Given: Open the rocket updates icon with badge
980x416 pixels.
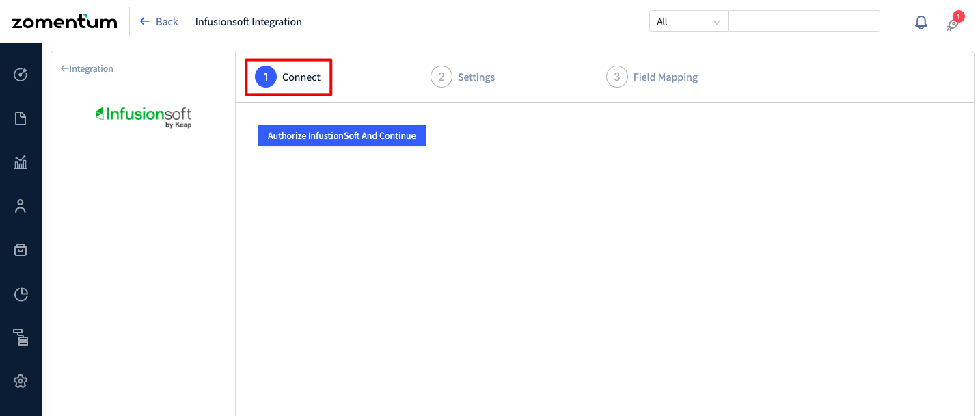Looking at the screenshot, I should 953,23.
